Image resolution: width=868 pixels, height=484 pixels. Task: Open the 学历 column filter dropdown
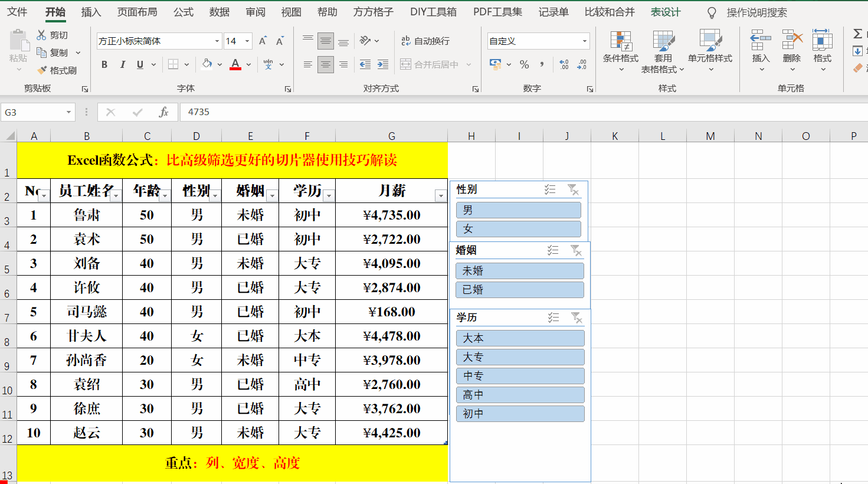(x=329, y=196)
